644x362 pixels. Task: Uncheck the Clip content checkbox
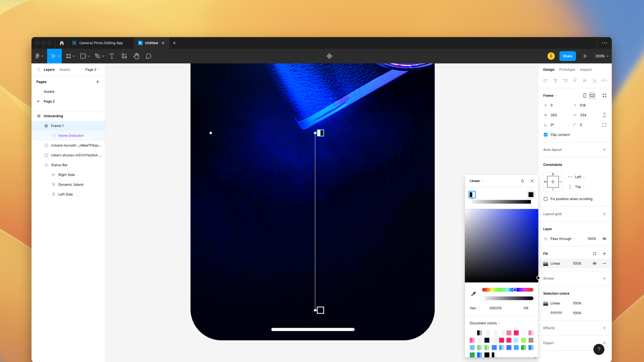[x=545, y=135]
